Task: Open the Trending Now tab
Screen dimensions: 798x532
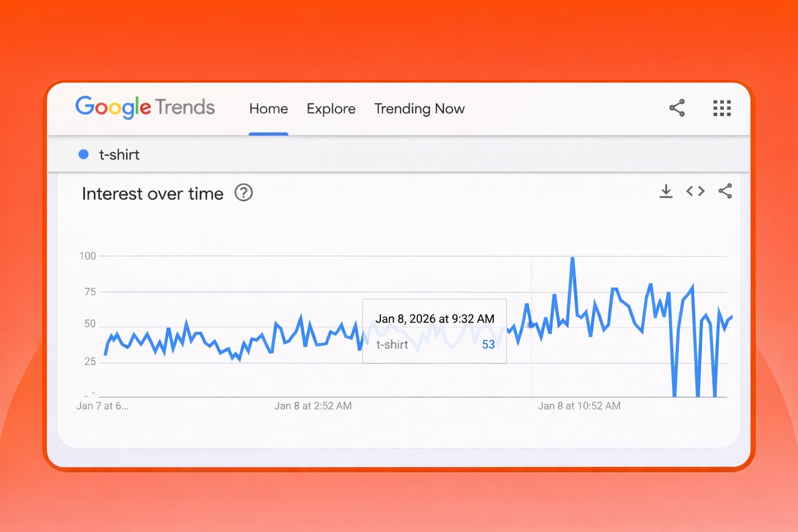Action: [419, 109]
